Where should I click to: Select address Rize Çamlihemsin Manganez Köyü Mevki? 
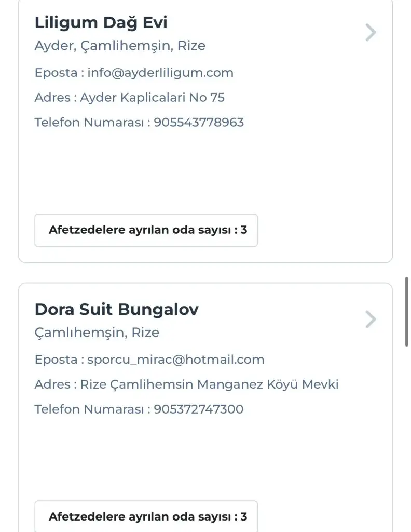point(209,384)
